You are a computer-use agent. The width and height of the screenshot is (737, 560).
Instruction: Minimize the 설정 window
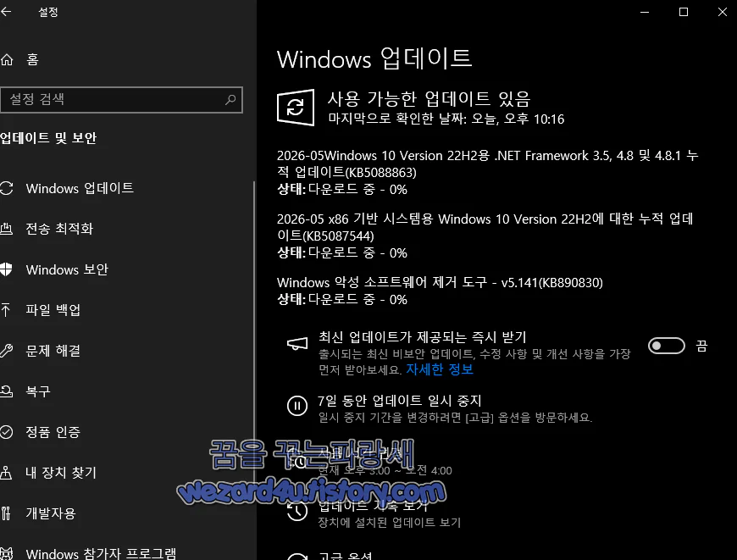pyautogui.click(x=645, y=12)
